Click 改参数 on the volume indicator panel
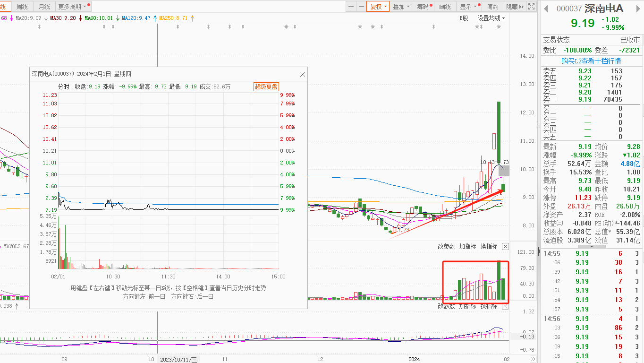 [x=446, y=246]
